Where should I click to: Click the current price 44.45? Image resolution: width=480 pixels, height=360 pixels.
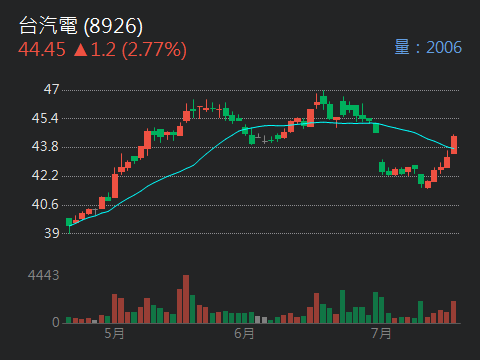click(42, 50)
